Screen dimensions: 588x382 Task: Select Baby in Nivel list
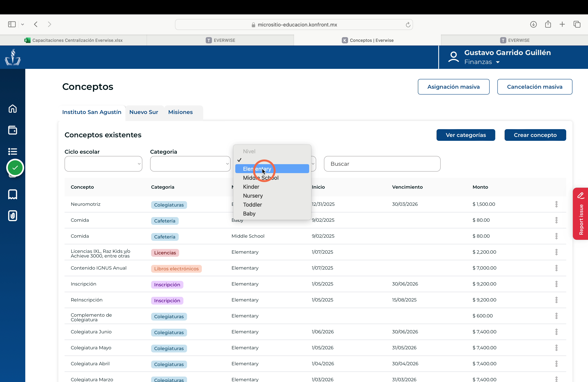point(272,214)
